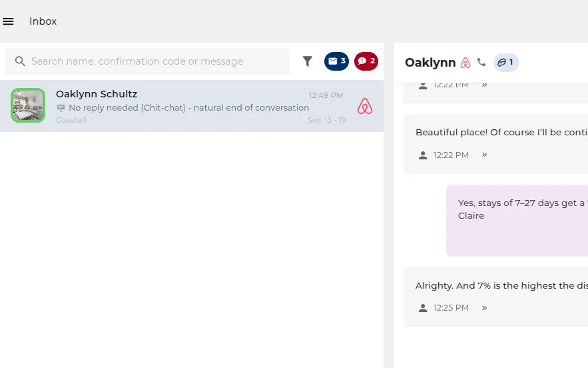
Task: Click the No reply needed chit-chat note
Action: pyautogui.click(x=189, y=108)
